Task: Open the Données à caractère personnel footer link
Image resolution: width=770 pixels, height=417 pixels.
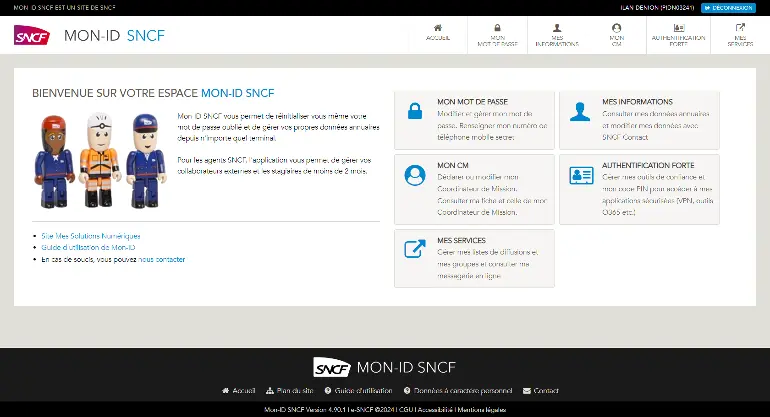Action: [x=463, y=391]
